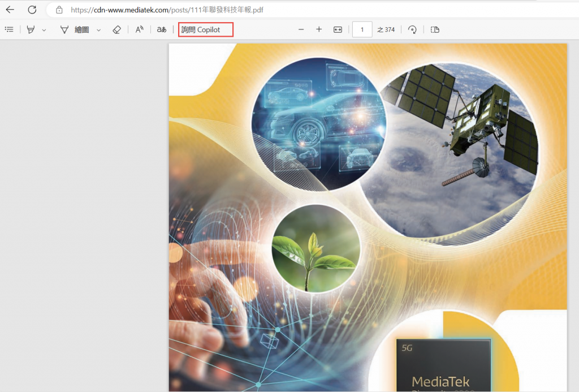
Task: Go back with the browser back arrow
Action: tap(10, 10)
